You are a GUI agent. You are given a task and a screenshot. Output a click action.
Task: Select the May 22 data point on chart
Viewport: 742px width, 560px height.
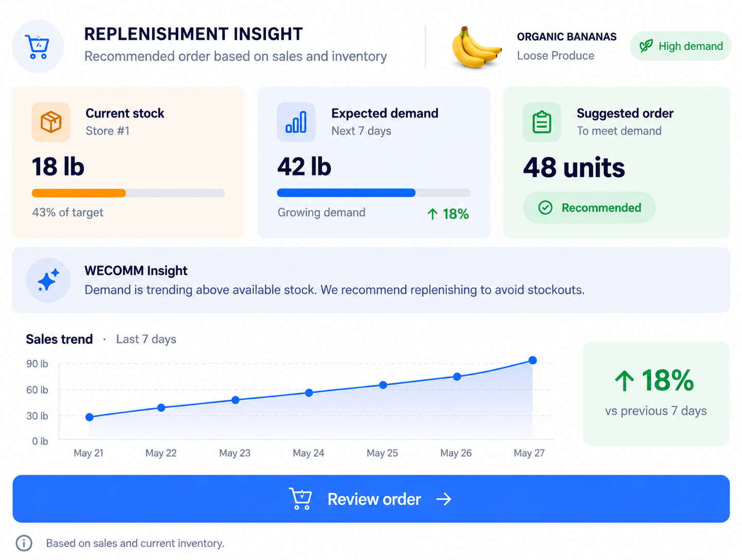161,407
